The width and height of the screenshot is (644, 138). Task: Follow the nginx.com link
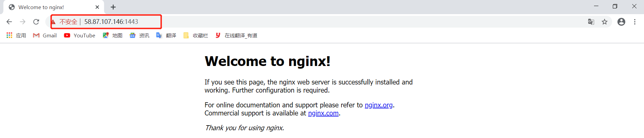pyautogui.click(x=323, y=113)
